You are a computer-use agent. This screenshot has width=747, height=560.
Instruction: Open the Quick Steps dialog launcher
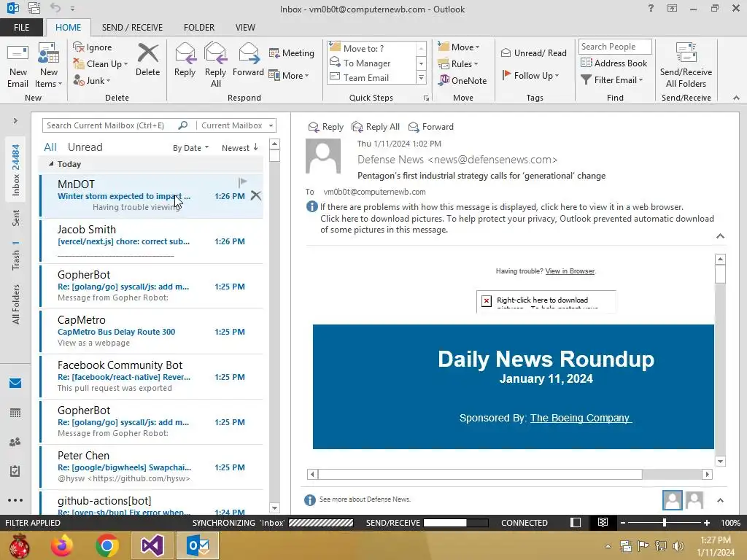(426, 98)
